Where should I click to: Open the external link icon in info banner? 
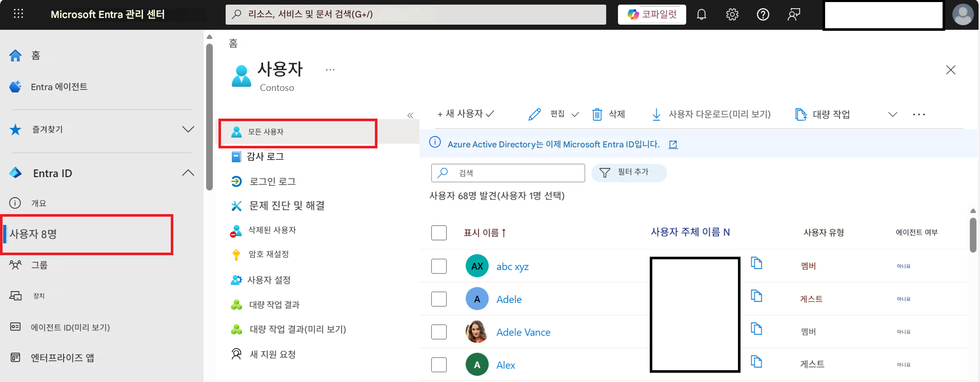[673, 145]
